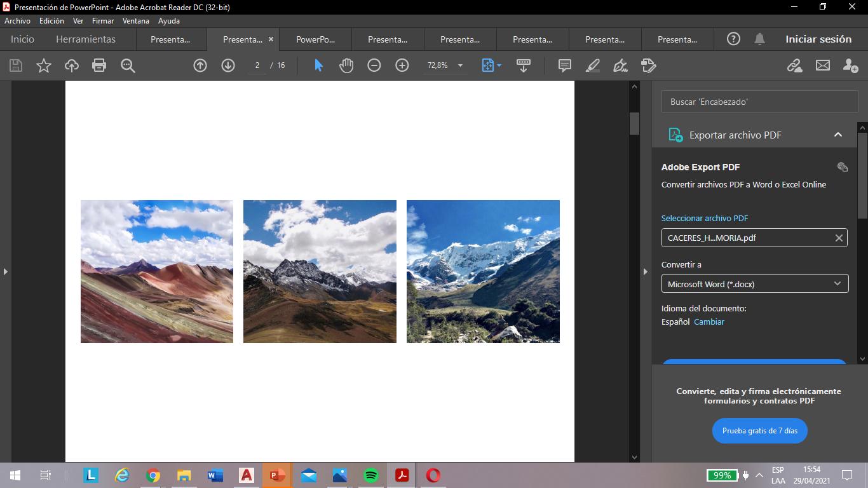This screenshot has height=488, width=868.
Task: Share a link to the file
Action: coord(794,65)
